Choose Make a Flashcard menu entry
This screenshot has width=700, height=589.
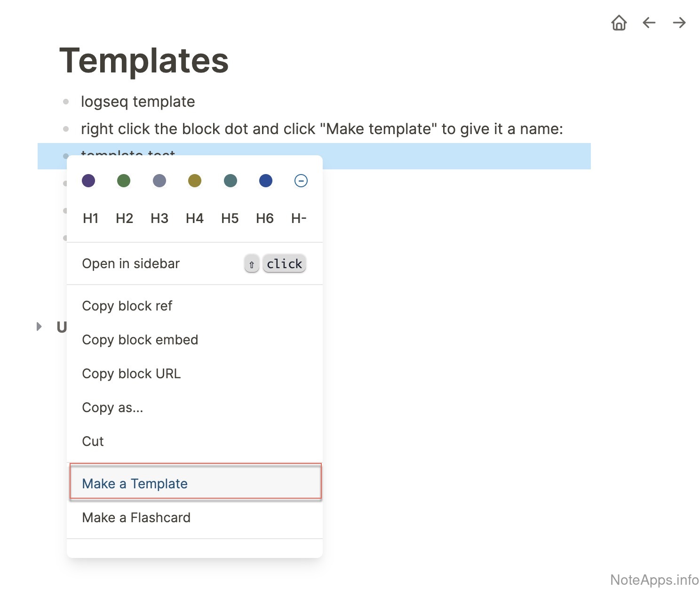136,517
